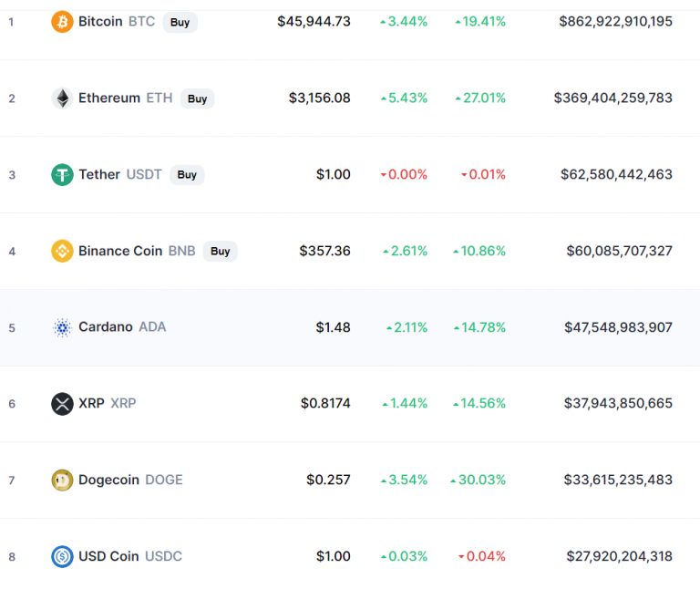700x589 pixels.
Task: Click the green Tether logo icon
Action: tap(62, 175)
